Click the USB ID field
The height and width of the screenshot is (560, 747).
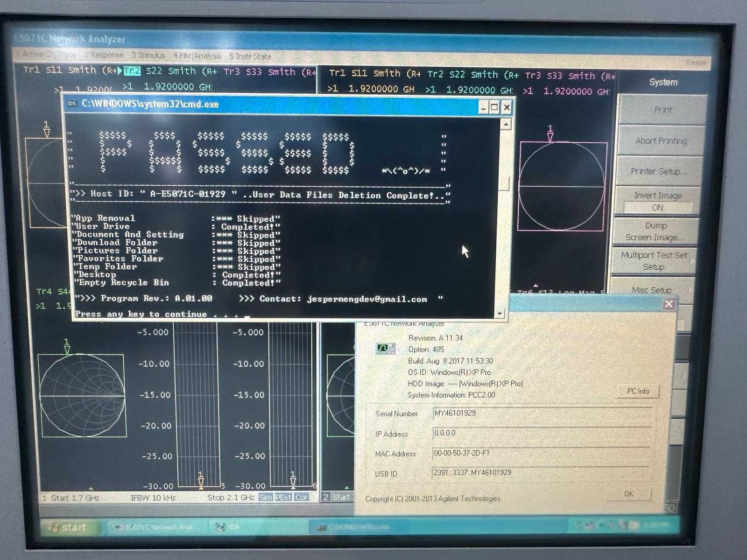click(540, 473)
